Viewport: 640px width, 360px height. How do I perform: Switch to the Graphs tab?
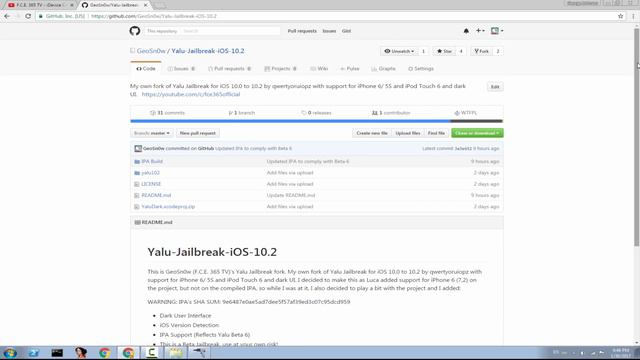pos(383,69)
